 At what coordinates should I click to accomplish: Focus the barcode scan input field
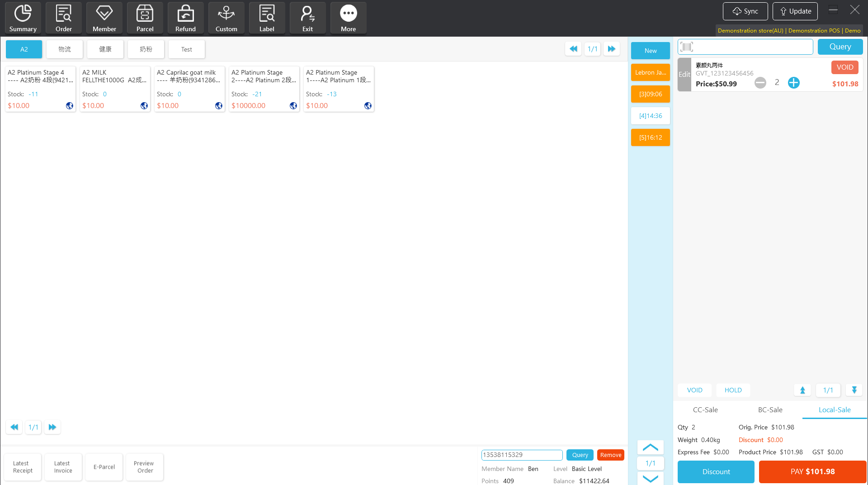[750, 47]
